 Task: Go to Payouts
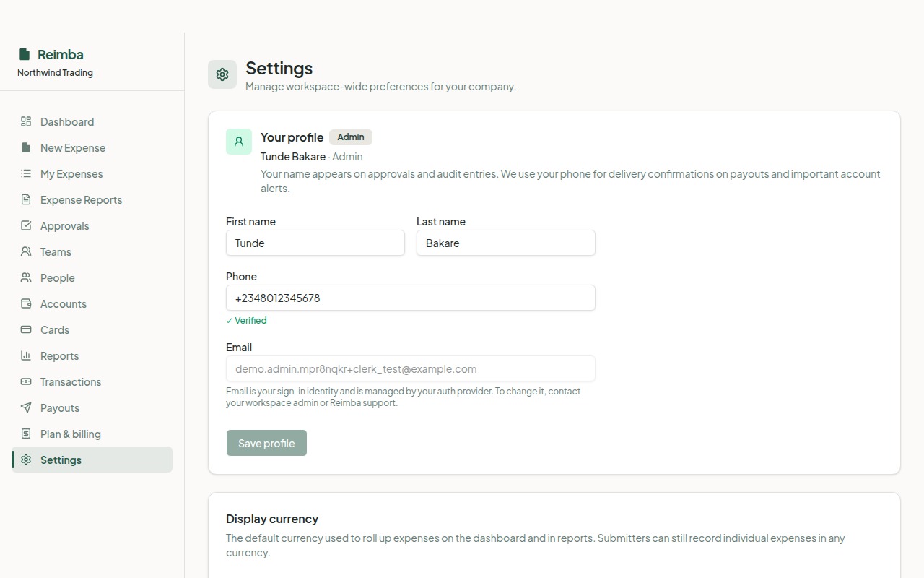92,407
